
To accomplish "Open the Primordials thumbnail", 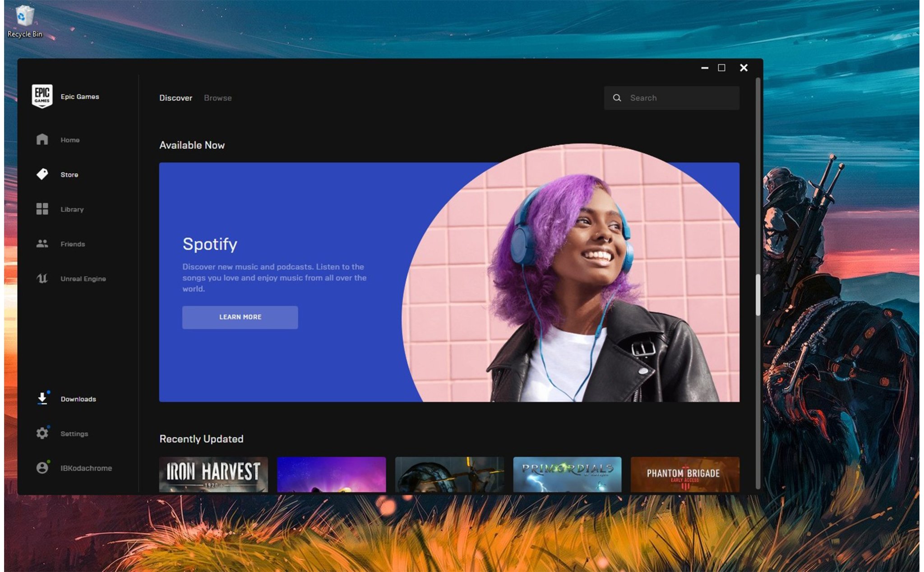I will click(567, 474).
